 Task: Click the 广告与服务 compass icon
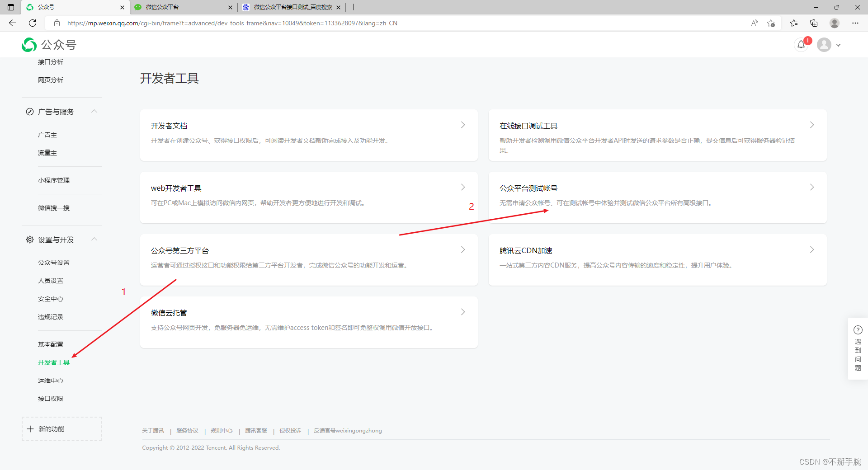click(x=30, y=112)
